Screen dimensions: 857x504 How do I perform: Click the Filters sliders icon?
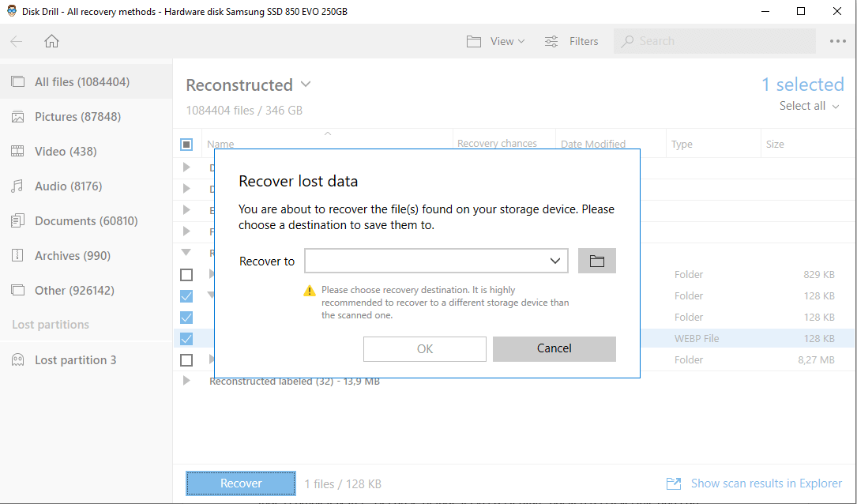(551, 42)
